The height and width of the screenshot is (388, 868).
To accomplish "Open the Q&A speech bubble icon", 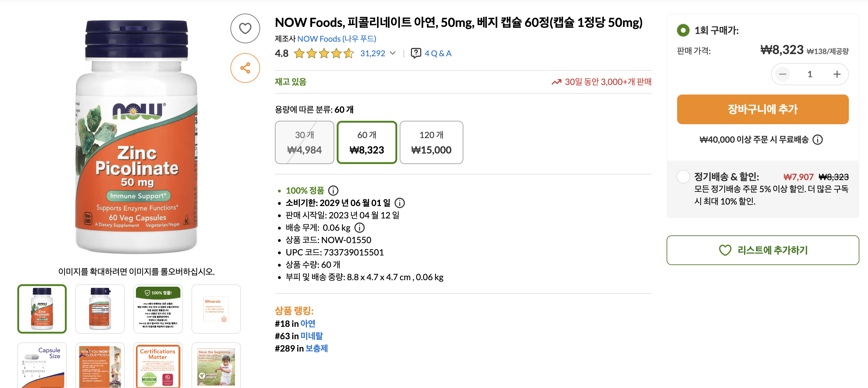I will (x=416, y=53).
